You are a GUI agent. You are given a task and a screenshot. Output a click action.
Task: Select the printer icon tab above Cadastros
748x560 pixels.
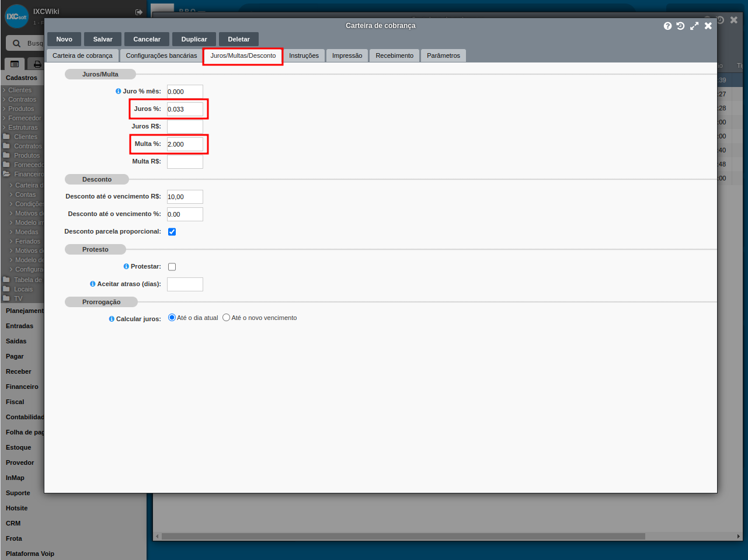37,64
